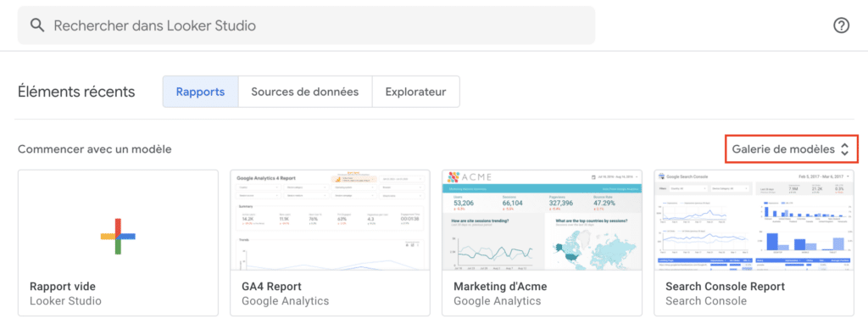Click the Marketing d'Acme title text
The image size is (868, 330).
500,287
